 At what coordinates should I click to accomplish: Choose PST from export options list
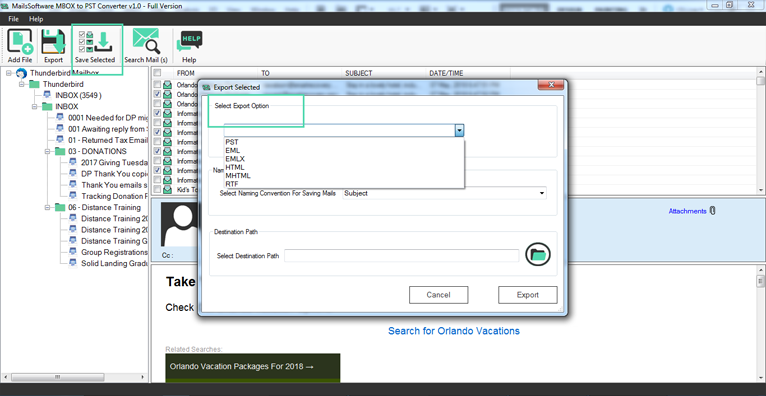tap(232, 142)
